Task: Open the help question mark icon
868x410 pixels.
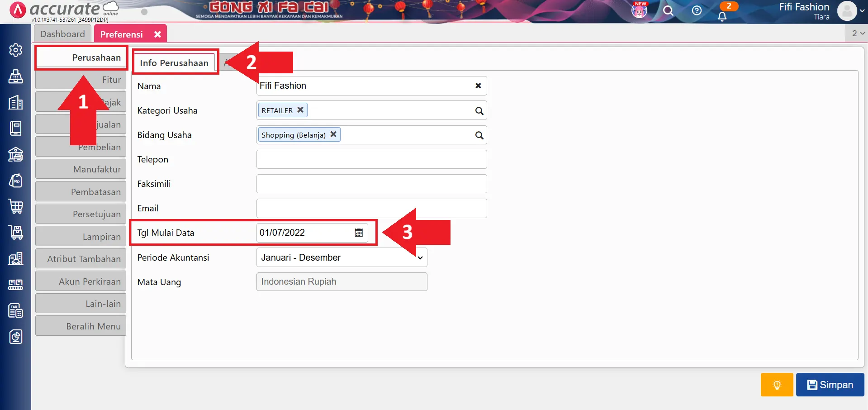Action: (x=697, y=11)
